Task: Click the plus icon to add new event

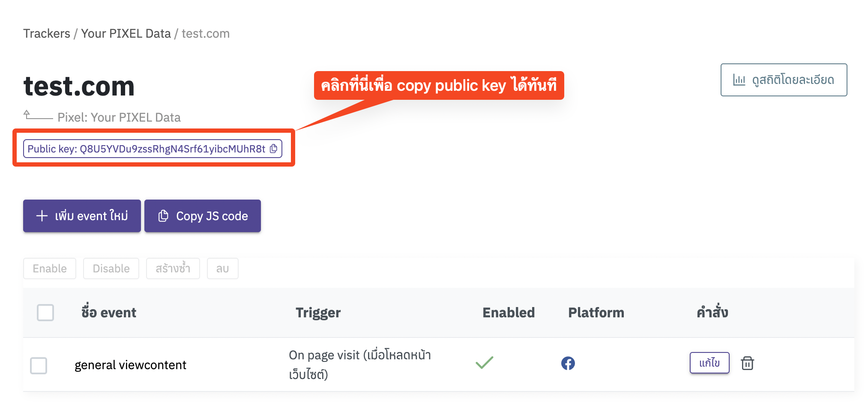Action: [42, 215]
